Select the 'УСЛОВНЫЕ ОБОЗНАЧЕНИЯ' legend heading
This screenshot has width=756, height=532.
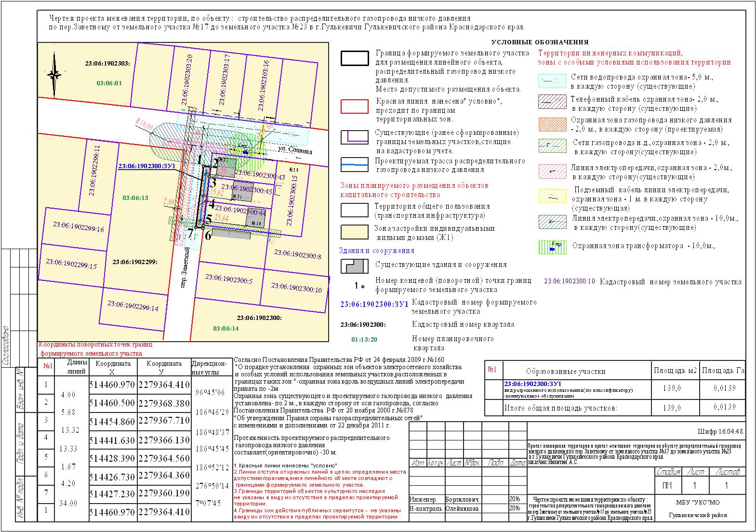click(540, 42)
